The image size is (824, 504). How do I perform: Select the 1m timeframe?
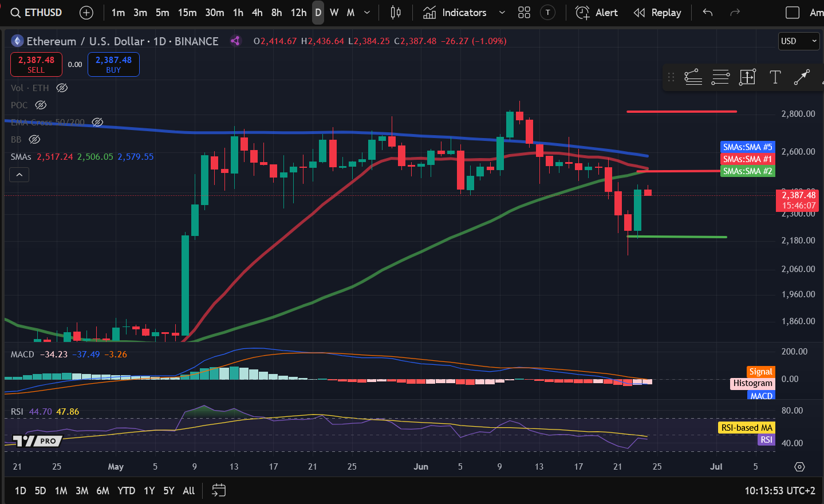118,13
